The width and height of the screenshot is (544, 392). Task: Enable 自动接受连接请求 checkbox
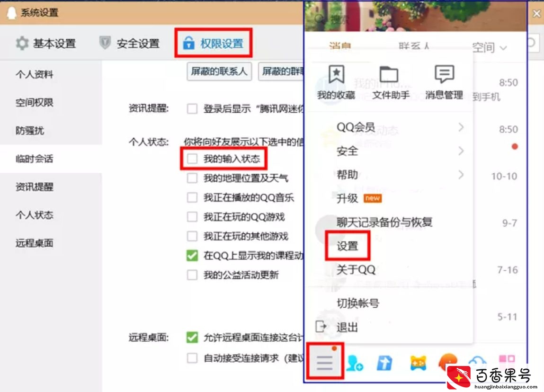click(x=192, y=357)
